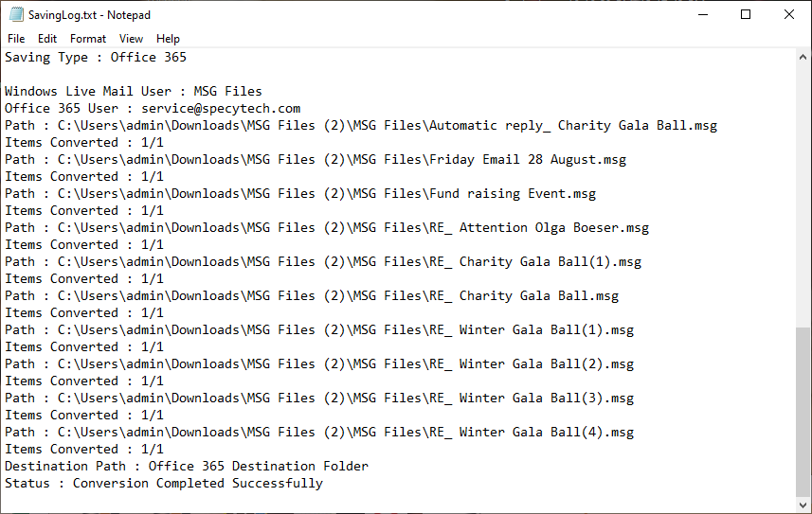
Task: Open the Help menu
Action: tap(168, 39)
